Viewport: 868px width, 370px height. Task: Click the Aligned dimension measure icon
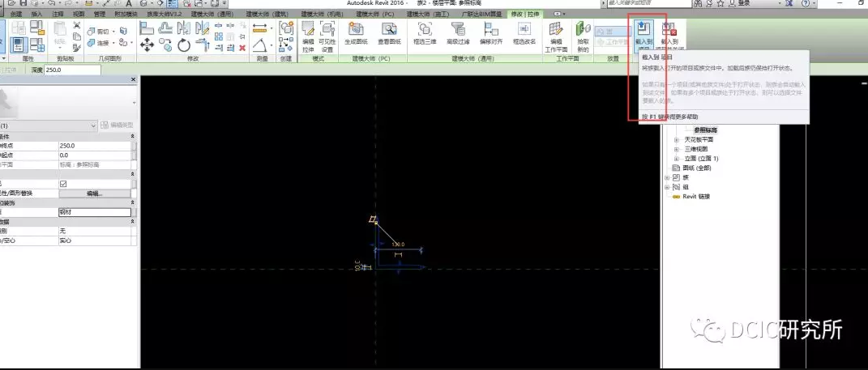click(259, 28)
